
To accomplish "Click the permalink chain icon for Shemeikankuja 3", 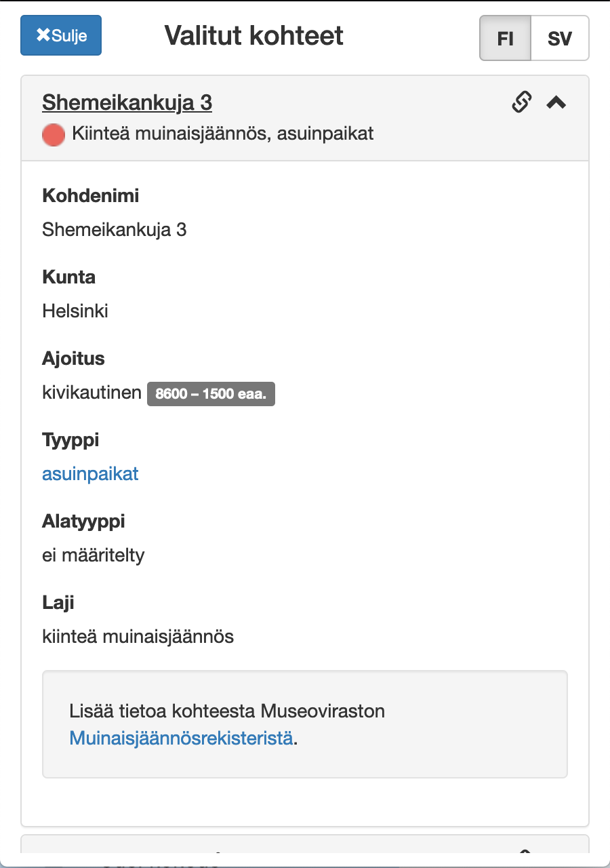I will click(521, 102).
